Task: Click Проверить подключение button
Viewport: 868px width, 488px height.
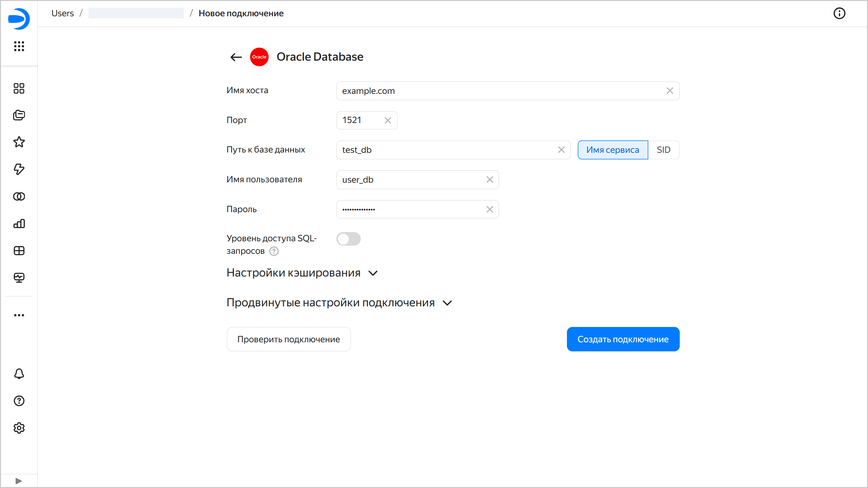Action: (x=289, y=339)
